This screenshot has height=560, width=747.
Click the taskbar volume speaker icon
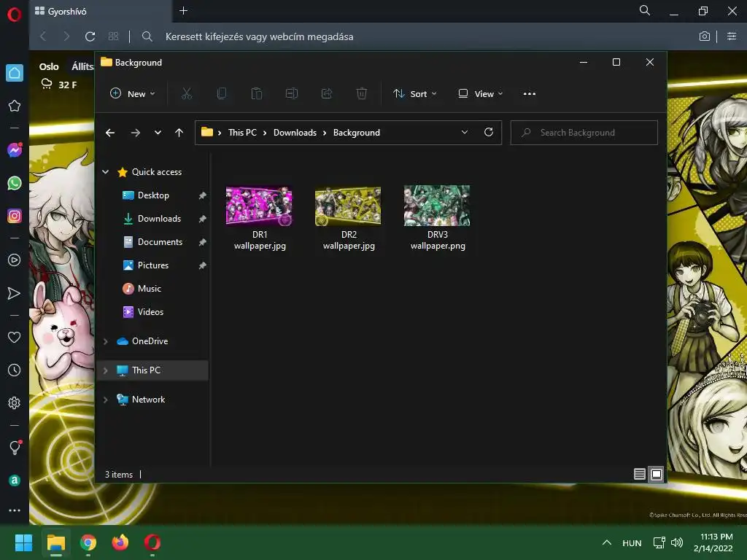[x=677, y=542]
